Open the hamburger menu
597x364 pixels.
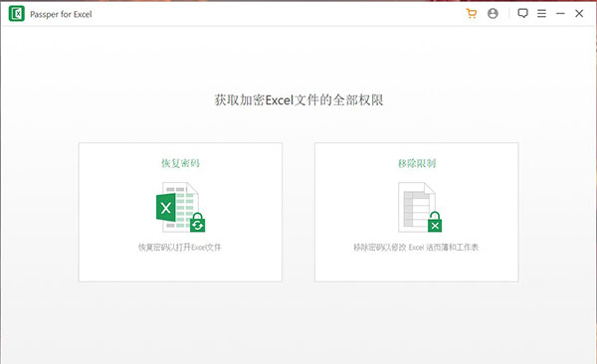541,14
